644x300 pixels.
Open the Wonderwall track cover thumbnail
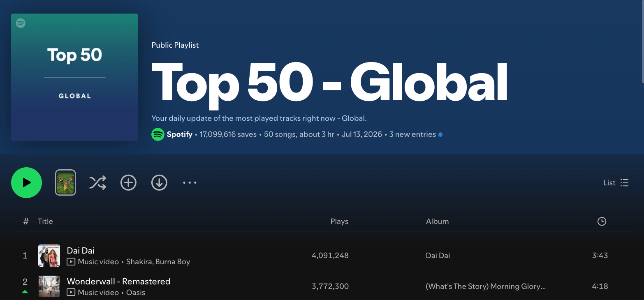pyautogui.click(x=49, y=286)
